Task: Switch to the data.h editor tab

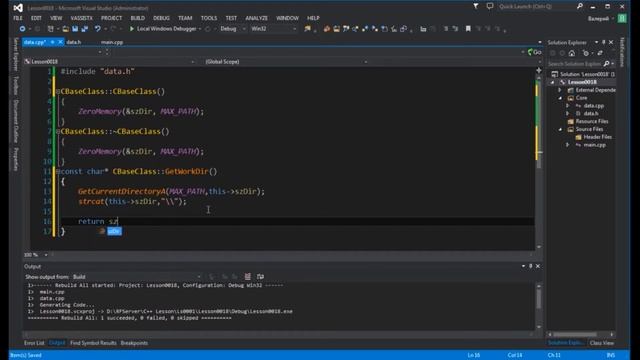Action: point(74,42)
